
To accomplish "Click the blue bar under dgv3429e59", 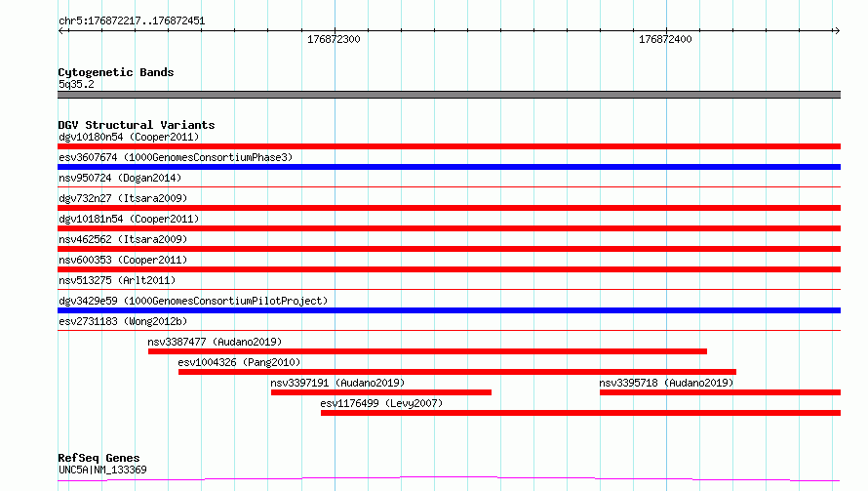I will click(449, 310).
